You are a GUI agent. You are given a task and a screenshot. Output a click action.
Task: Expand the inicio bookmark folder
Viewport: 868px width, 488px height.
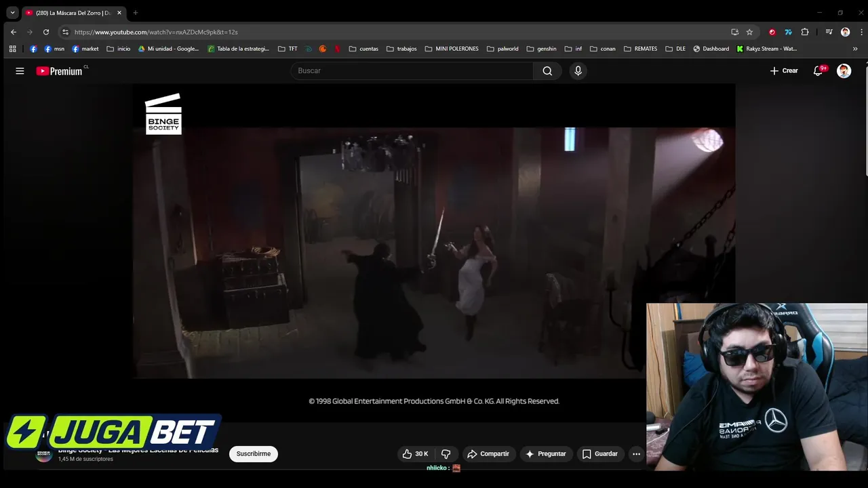click(x=119, y=49)
